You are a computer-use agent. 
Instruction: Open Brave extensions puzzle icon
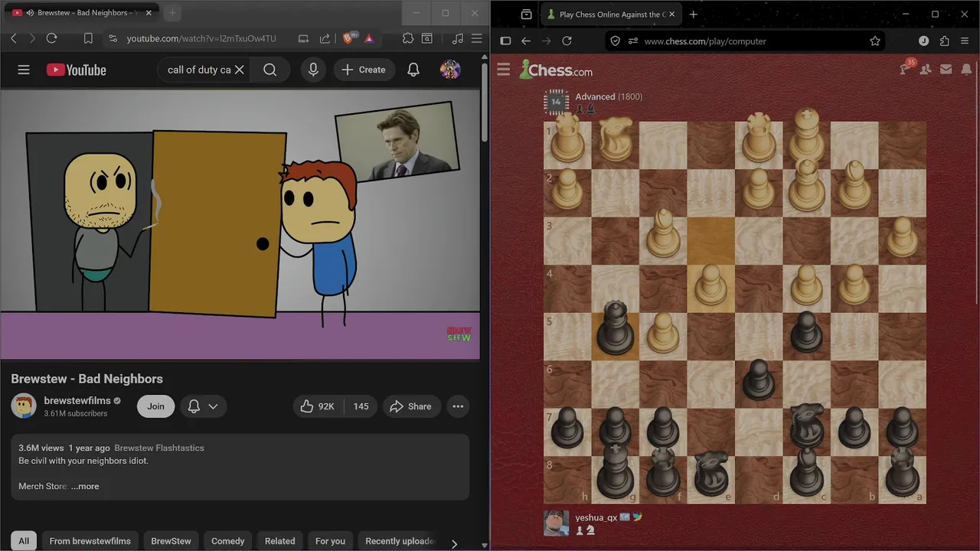click(407, 38)
